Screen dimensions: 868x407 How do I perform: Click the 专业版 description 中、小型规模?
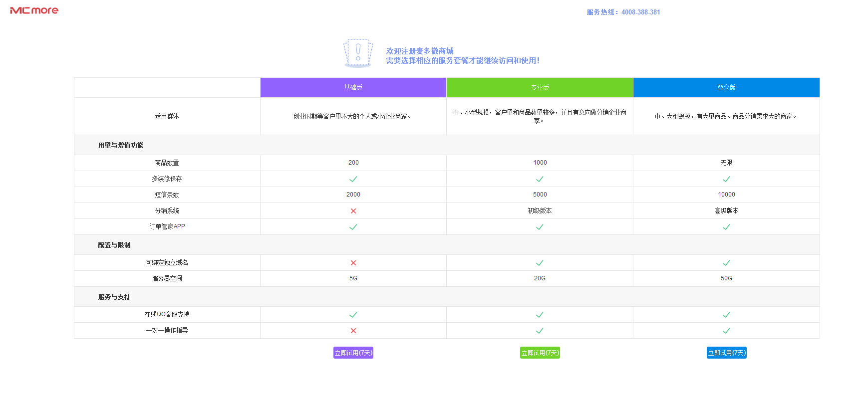coord(540,116)
